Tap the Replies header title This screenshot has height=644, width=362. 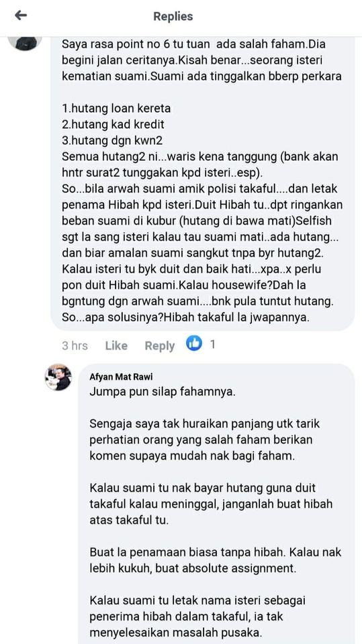(x=173, y=16)
